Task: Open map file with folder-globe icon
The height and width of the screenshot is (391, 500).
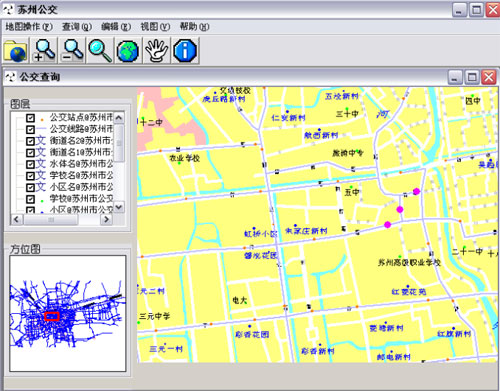Action: tap(16, 51)
